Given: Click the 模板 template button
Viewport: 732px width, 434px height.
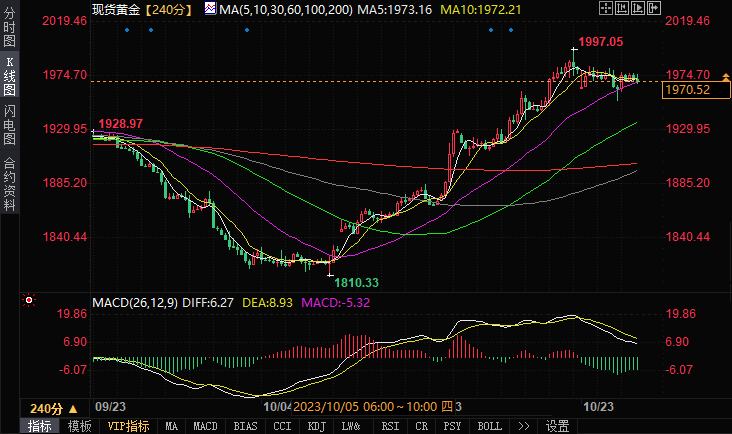Looking at the screenshot, I should coord(78,426).
